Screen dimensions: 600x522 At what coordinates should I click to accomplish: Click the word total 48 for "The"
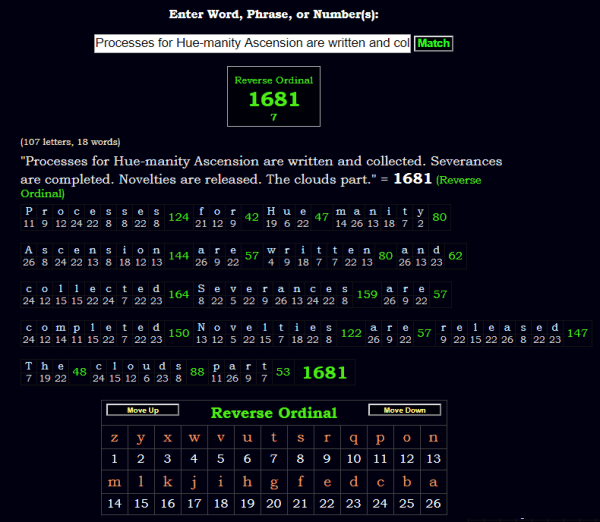[80, 372]
